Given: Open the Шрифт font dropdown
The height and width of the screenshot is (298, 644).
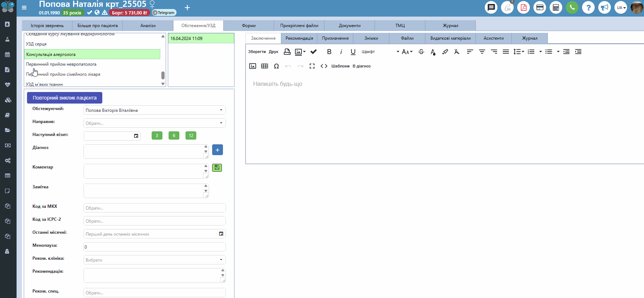Looking at the screenshot, I should (x=380, y=52).
